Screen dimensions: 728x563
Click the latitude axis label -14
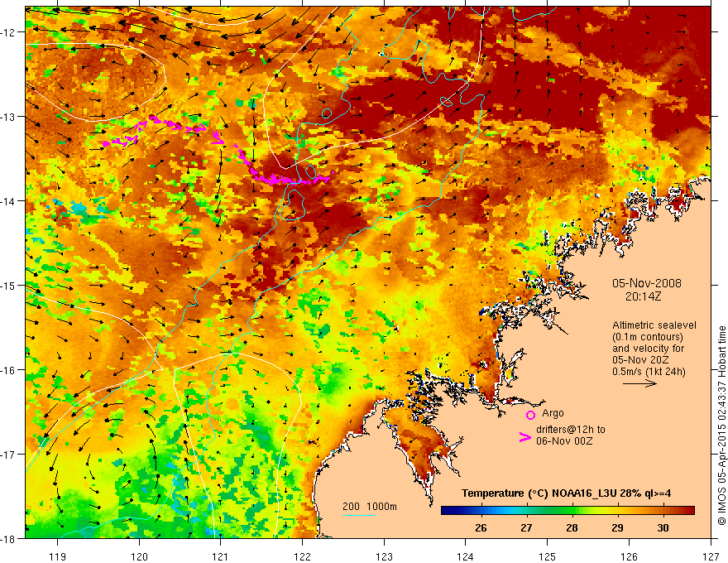[x=8, y=201]
